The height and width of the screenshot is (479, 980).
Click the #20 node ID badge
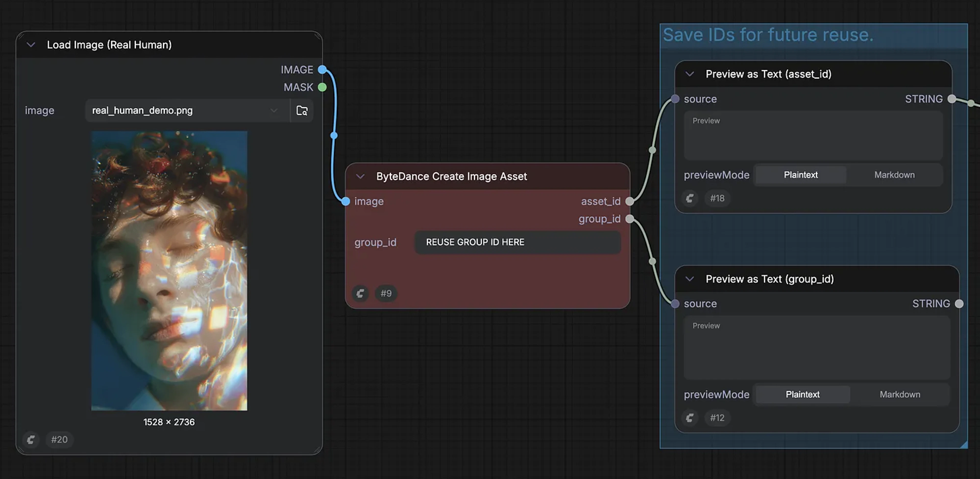pyautogui.click(x=59, y=440)
